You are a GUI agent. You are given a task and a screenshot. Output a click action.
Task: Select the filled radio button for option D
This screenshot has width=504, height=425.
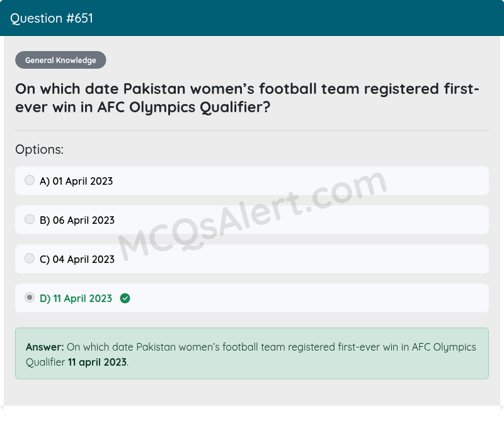(29, 297)
